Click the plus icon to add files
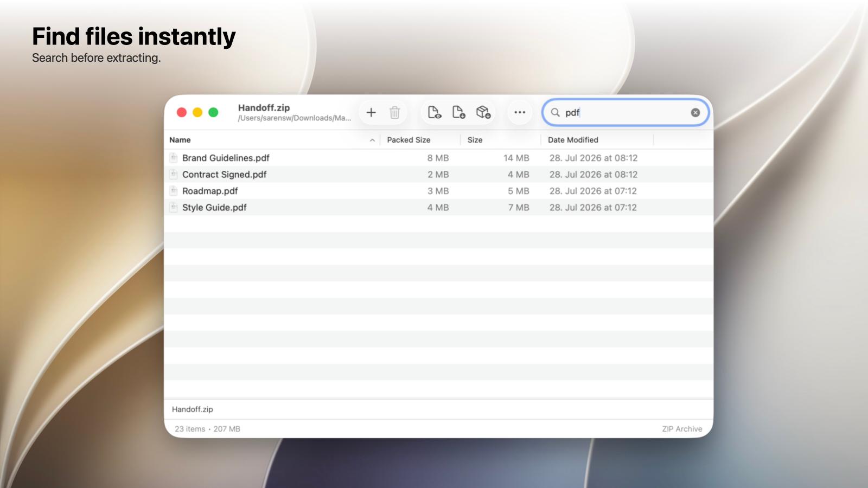This screenshot has height=488, width=868. click(x=371, y=112)
